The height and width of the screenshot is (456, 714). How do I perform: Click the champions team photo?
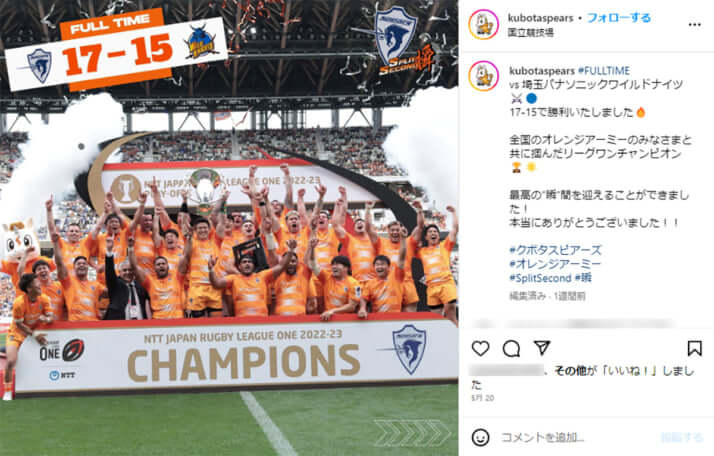pos(229,228)
